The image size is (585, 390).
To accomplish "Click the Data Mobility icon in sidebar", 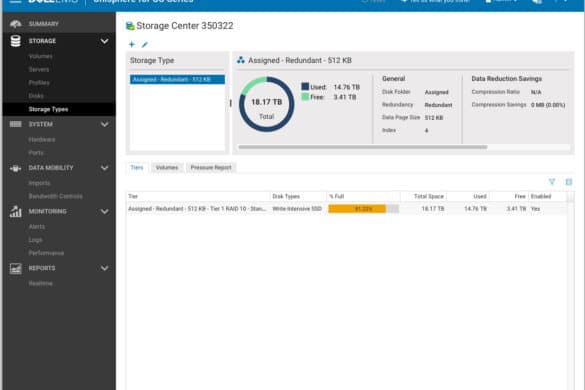I will tap(15, 168).
